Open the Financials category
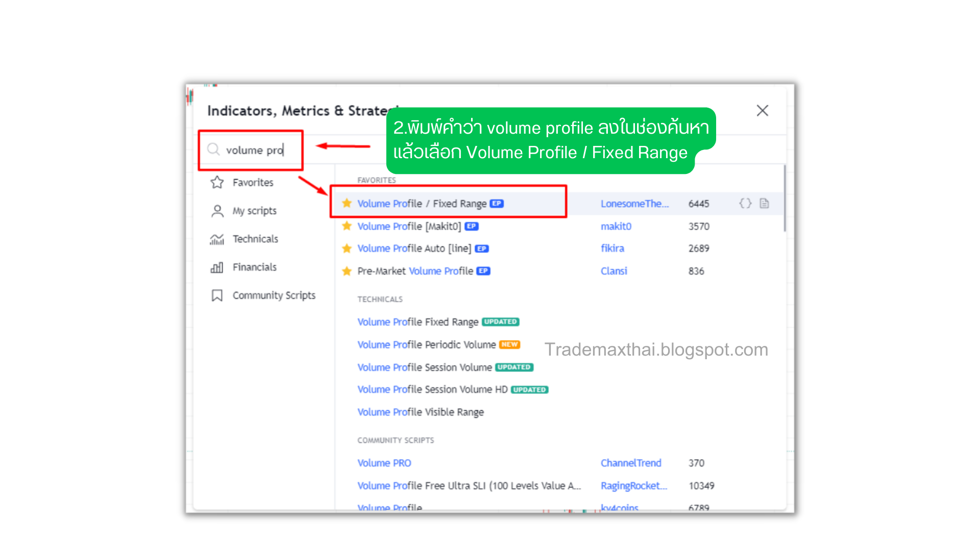Screen dimensions: 980x551 click(254, 267)
